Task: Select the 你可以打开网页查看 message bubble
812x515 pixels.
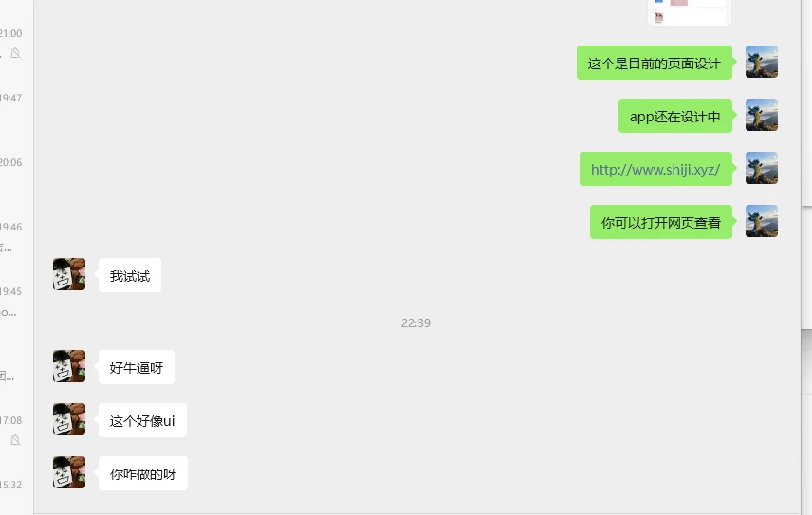Action: [661, 222]
